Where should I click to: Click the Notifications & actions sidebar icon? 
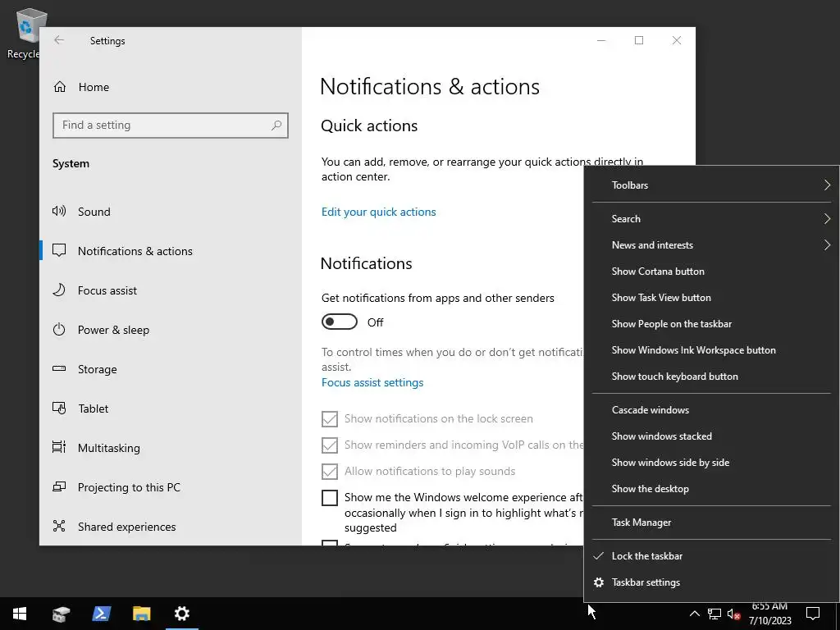tap(59, 251)
